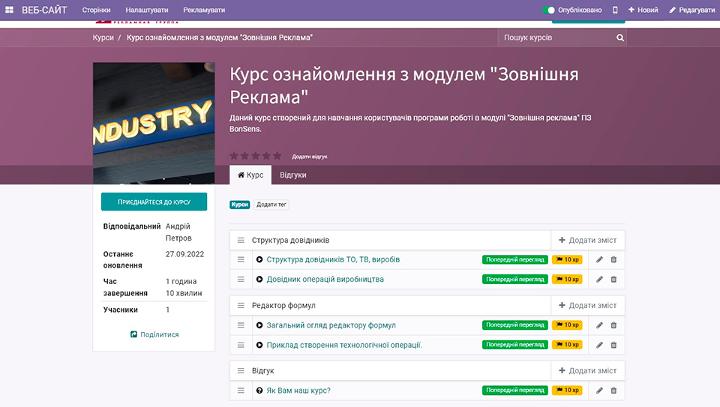Open the Налаштувати menu

click(147, 10)
